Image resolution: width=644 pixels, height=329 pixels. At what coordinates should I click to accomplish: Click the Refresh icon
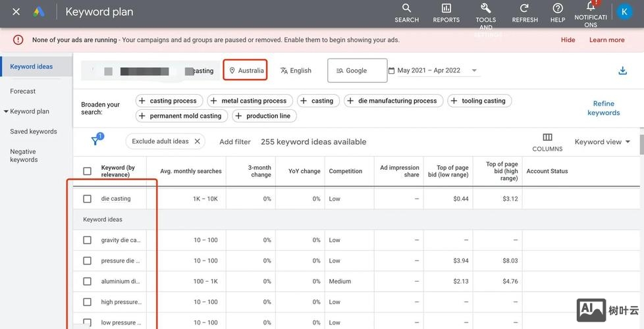(525, 9)
